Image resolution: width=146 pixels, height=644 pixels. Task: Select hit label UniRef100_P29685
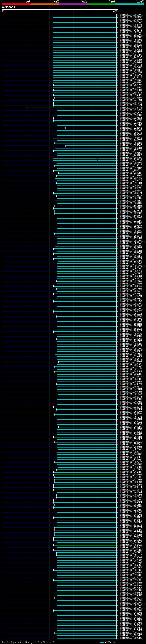coord(131,60)
